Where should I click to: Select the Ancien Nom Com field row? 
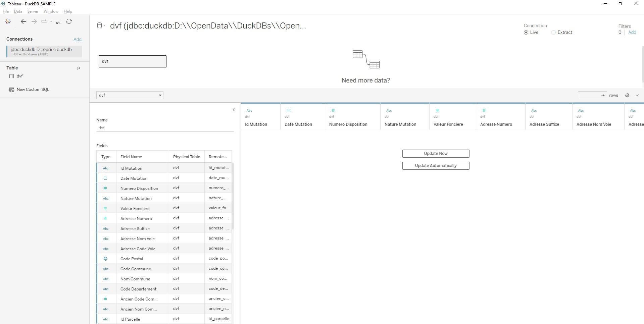(164, 309)
